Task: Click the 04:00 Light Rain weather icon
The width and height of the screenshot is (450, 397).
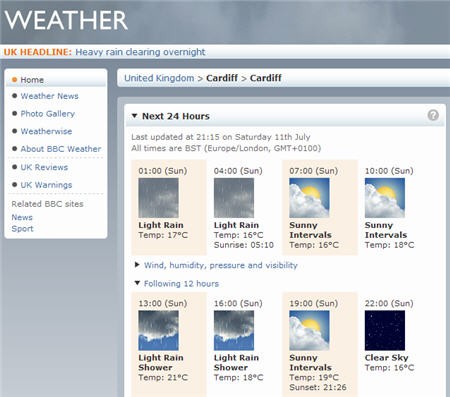Action: (x=234, y=198)
